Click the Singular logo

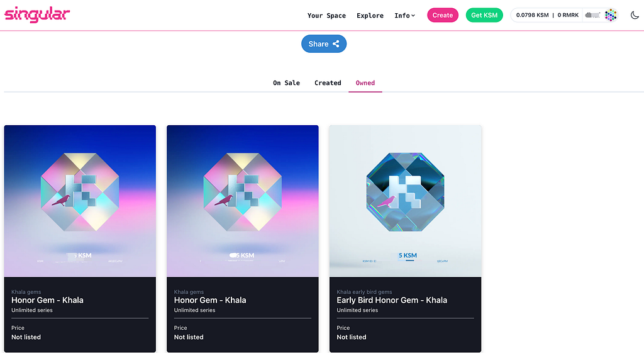point(37,14)
